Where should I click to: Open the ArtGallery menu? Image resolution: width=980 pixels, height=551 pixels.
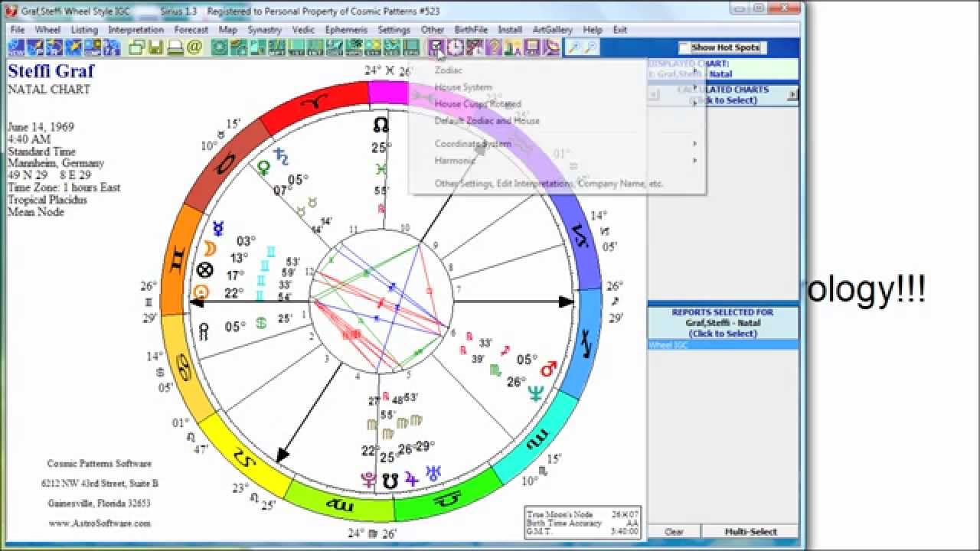(x=553, y=30)
